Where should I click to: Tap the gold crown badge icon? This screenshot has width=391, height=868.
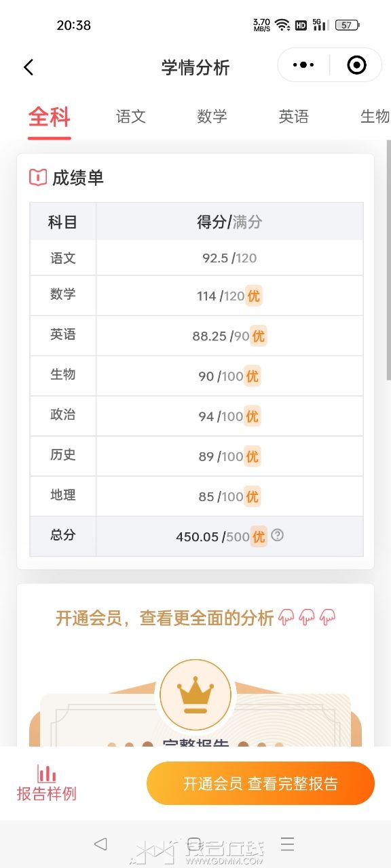pyautogui.click(x=195, y=694)
